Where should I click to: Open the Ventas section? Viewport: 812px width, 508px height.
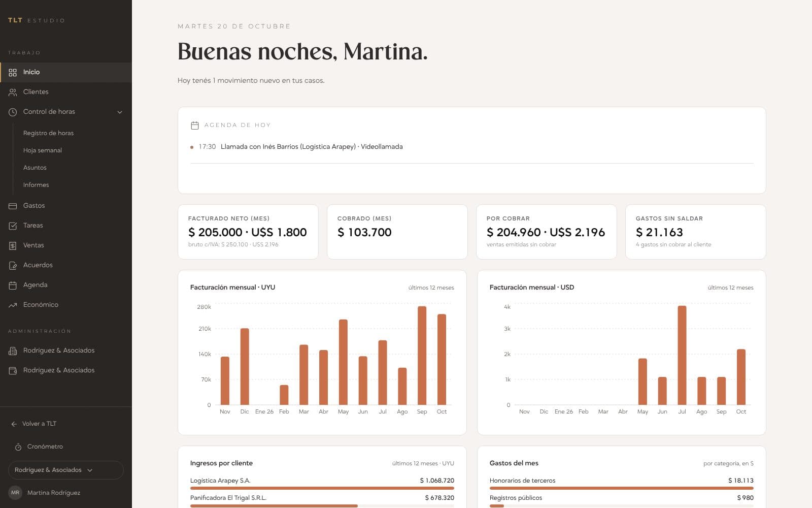tap(66, 245)
